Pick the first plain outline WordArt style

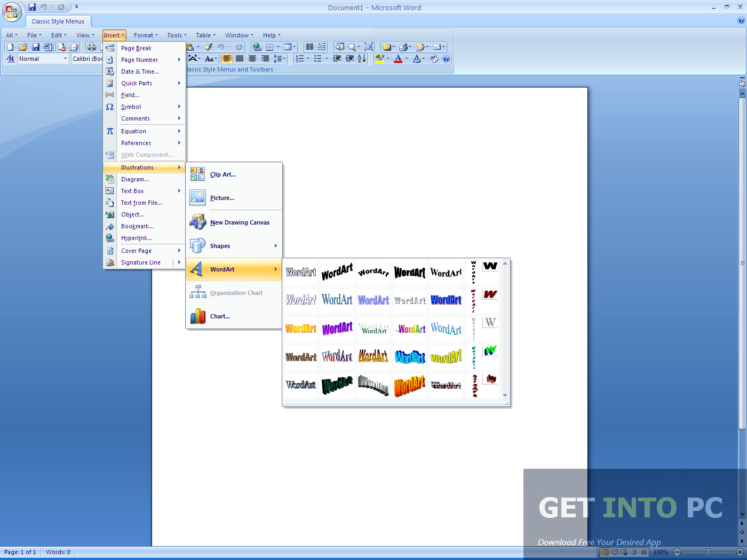[301, 272]
